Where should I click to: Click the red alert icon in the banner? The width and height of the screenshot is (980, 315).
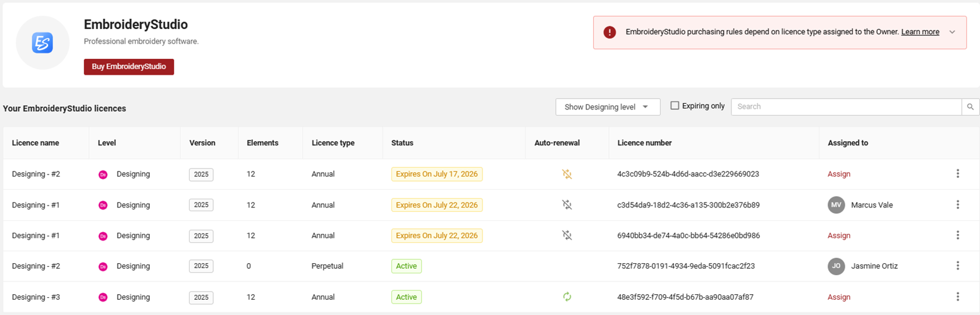609,32
